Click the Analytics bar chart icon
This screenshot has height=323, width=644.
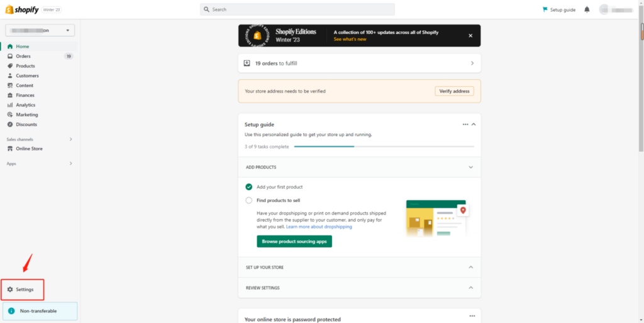coord(10,105)
